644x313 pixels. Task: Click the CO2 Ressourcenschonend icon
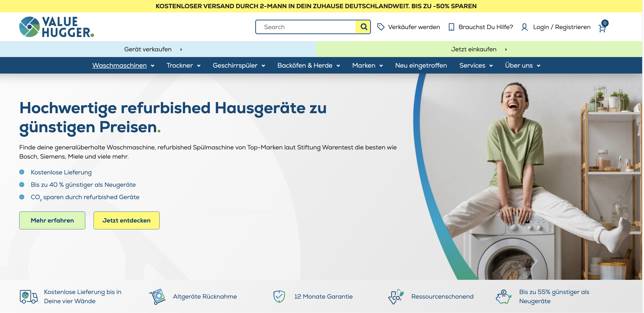pos(396,297)
